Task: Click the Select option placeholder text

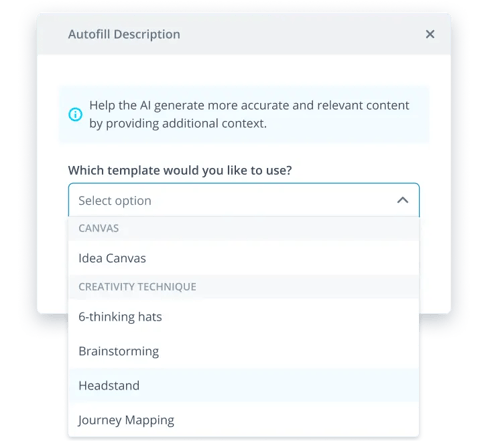Action: (115, 201)
